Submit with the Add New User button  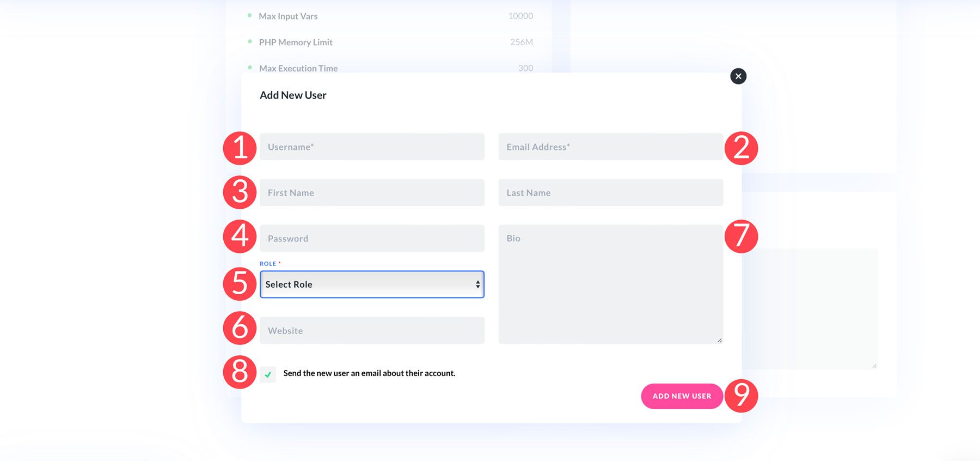pos(682,396)
